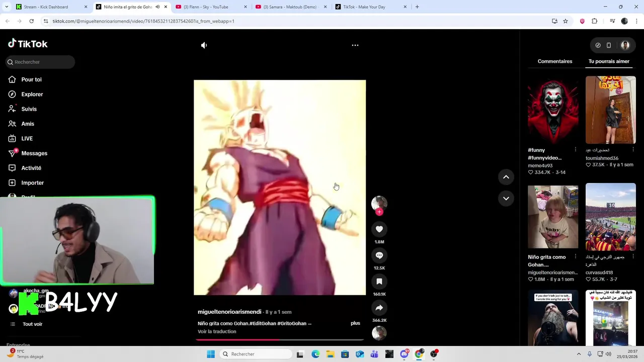Like the video with the heart icon
Screen dimensions: 644x362
(x=379, y=229)
